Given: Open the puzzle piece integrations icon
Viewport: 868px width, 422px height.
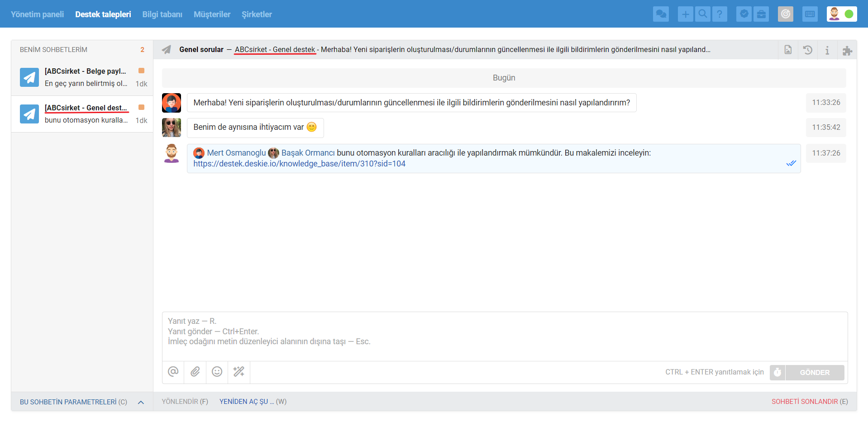Looking at the screenshot, I should click(x=847, y=50).
